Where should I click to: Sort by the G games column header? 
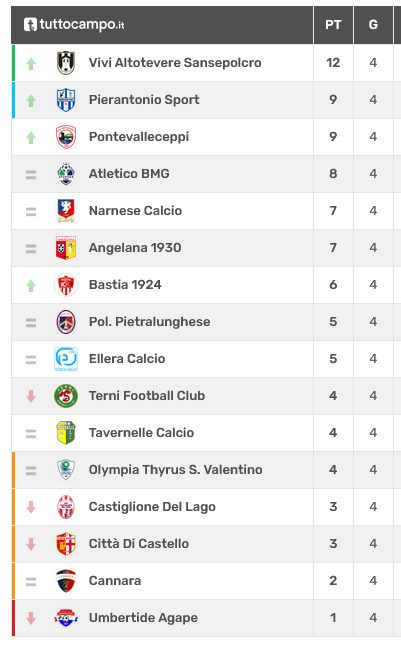click(x=373, y=25)
